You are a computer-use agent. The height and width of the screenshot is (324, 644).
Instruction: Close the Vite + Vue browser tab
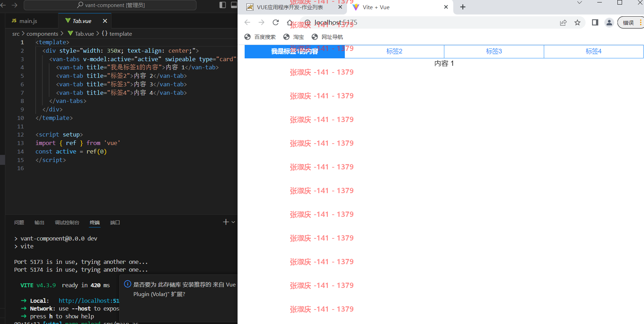(x=446, y=7)
